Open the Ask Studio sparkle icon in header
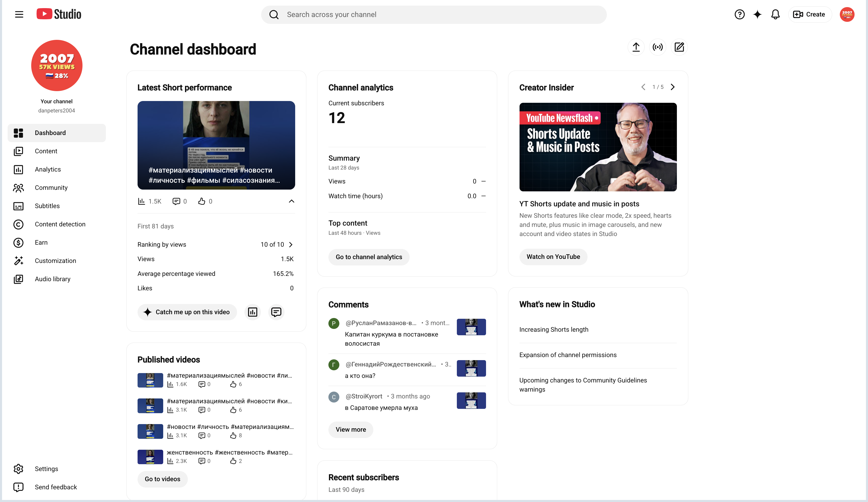868x502 pixels. click(757, 14)
